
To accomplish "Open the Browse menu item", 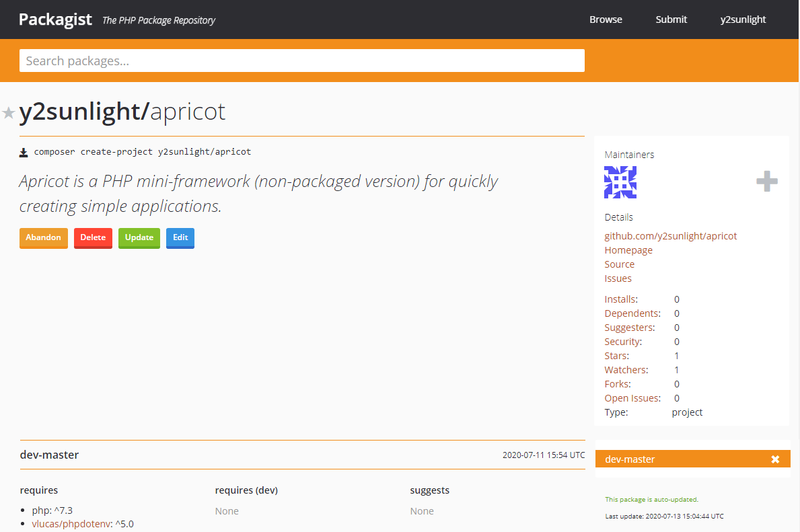I will click(x=606, y=20).
